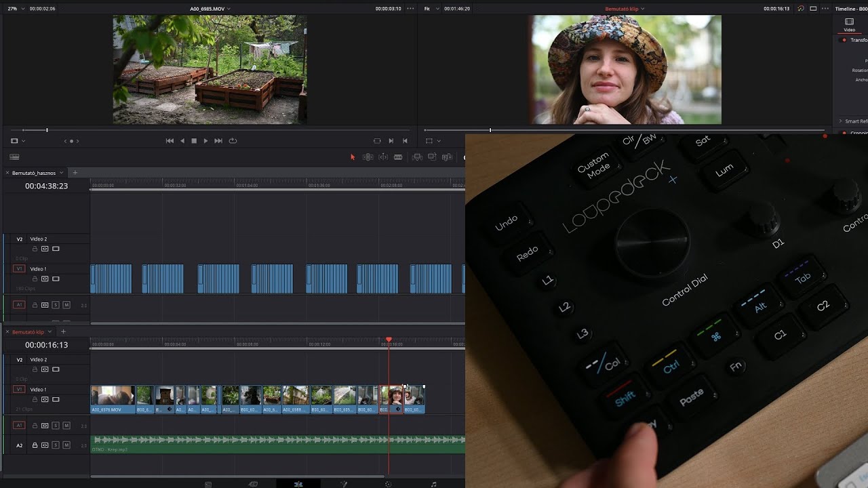Click timeline viewer scrubber bar
868x488 pixels.
[624, 130]
